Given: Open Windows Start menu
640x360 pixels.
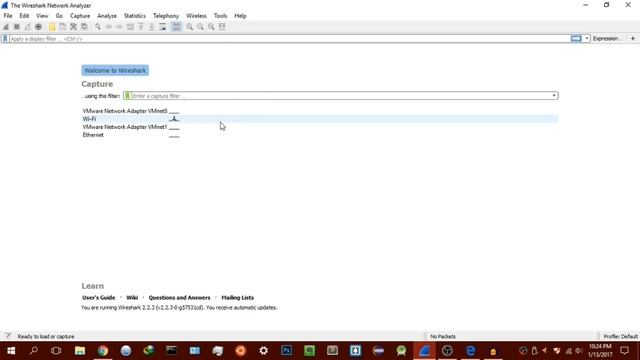Looking at the screenshot, I should point(11,351).
